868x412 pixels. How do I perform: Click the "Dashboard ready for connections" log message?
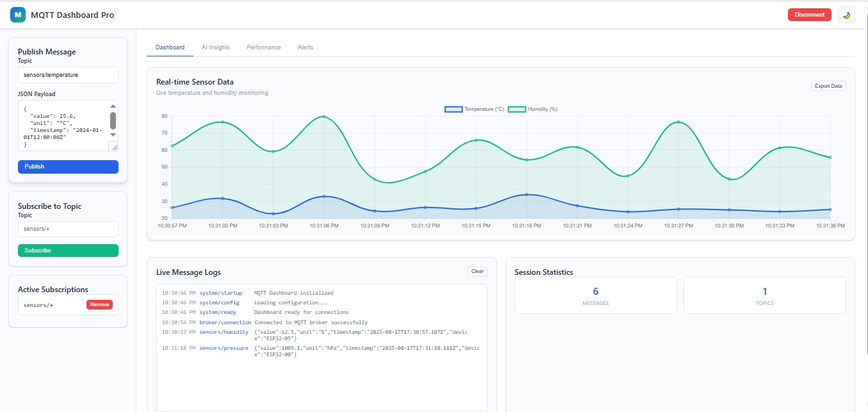coord(302,313)
